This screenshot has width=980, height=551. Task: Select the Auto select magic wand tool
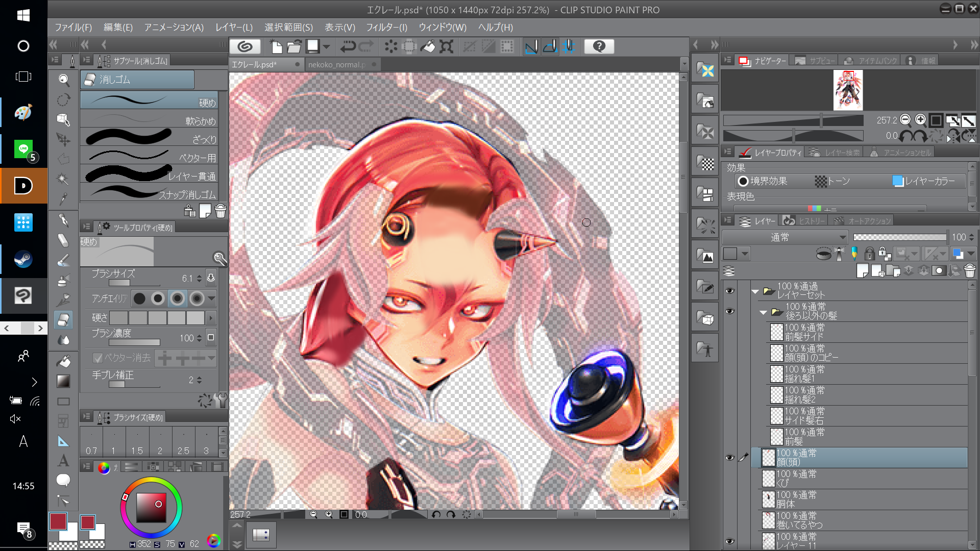click(63, 179)
